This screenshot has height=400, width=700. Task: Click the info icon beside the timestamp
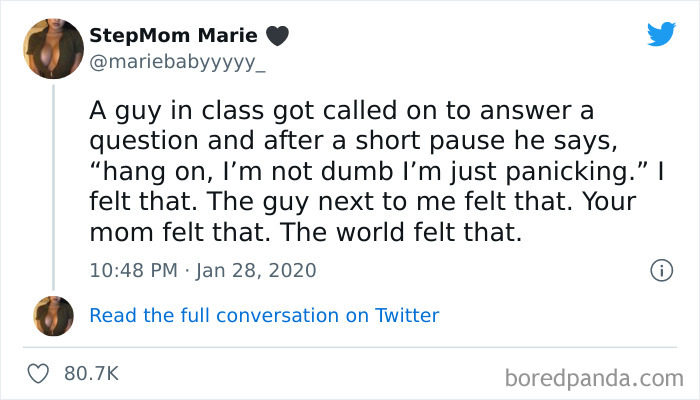tap(660, 270)
